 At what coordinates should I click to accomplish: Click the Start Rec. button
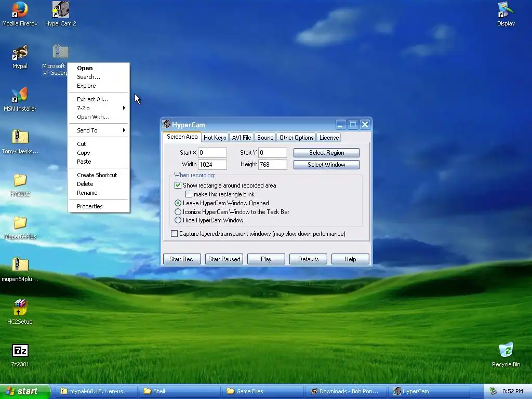(182, 259)
